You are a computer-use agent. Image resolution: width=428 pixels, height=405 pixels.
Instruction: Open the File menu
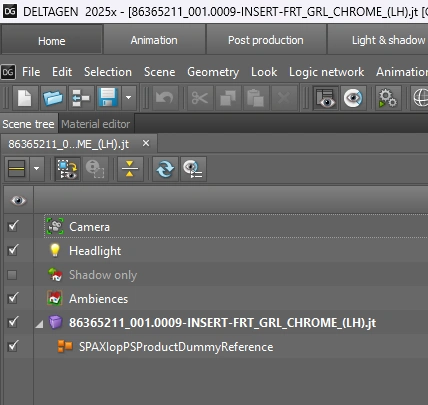[31, 72]
